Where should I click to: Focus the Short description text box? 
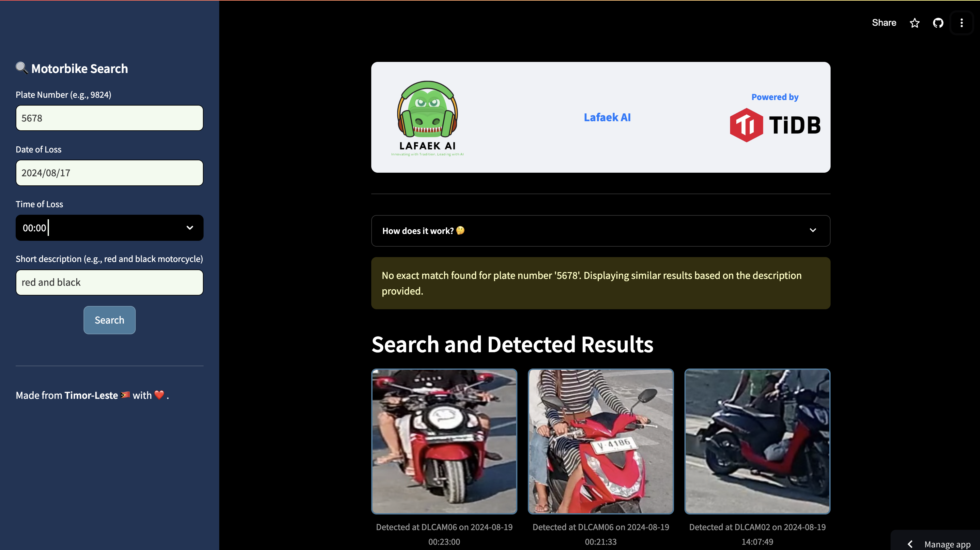(x=109, y=282)
